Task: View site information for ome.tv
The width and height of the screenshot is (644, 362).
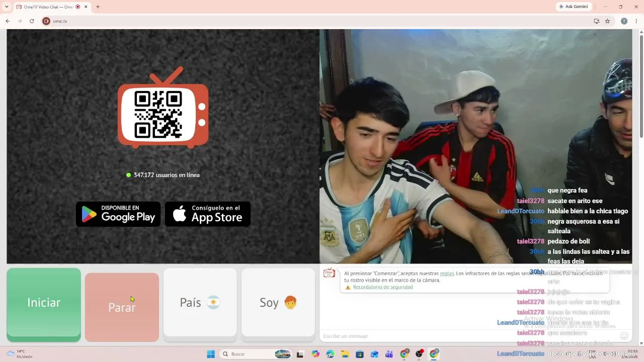Action: click(x=46, y=21)
